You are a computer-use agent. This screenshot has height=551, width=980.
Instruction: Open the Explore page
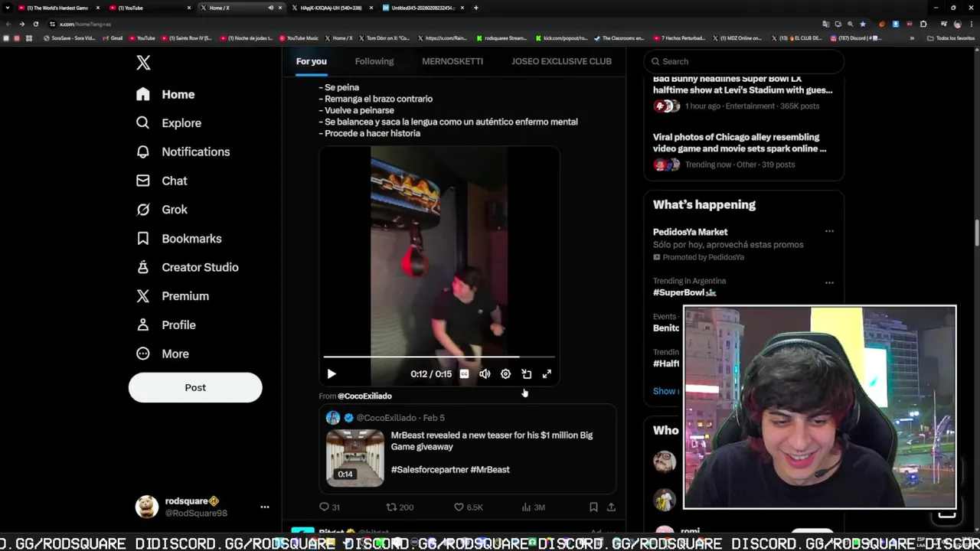(x=168, y=122)
